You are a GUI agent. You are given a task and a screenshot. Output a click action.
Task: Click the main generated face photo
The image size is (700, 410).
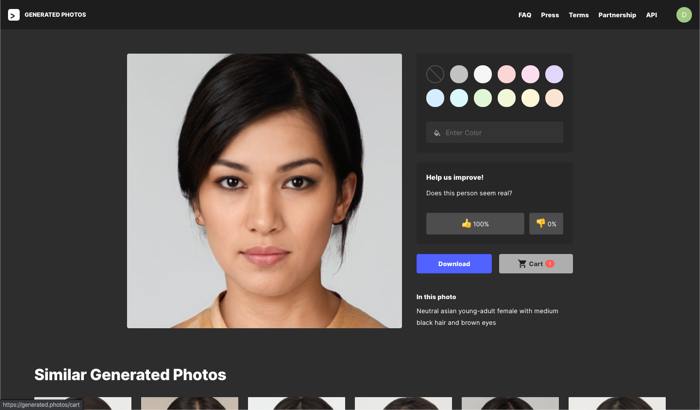coord(264,191)
